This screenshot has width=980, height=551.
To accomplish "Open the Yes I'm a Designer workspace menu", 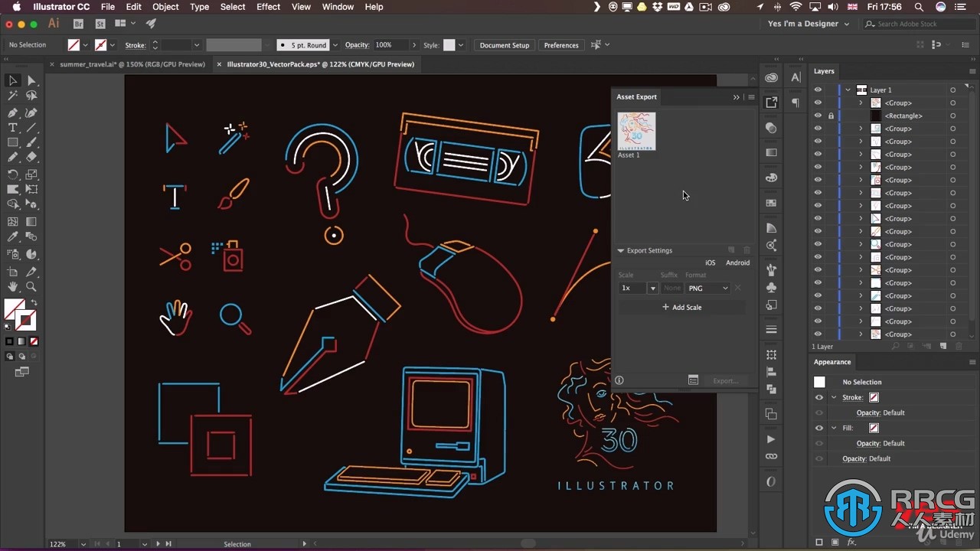I will coord(808,24).
